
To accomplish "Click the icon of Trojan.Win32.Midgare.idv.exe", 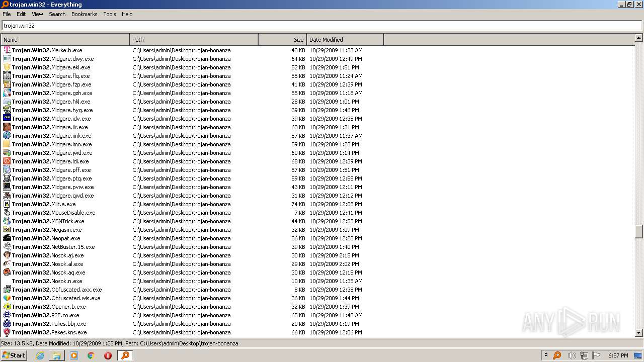I will 7,119.
